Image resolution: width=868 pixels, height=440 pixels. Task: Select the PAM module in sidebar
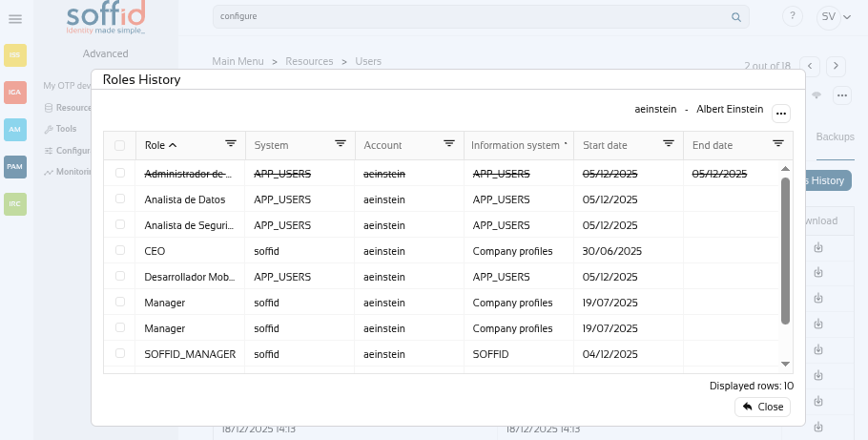pyautogui.click(x=15, y=167)
